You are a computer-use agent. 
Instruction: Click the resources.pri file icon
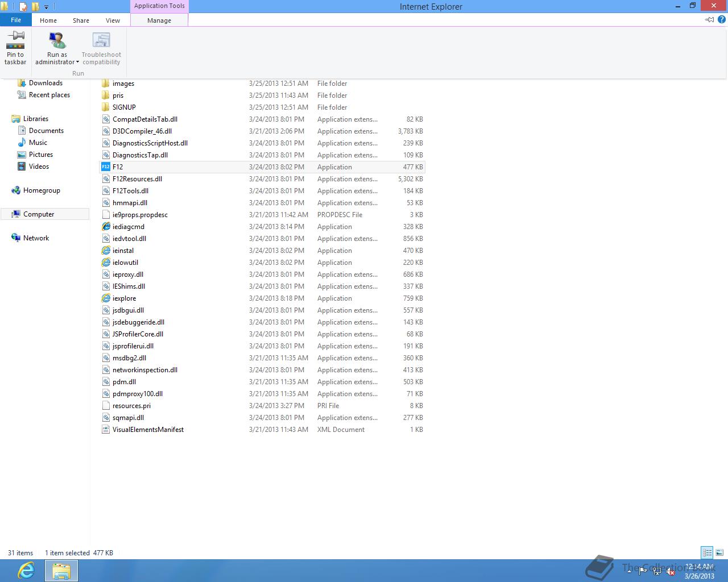tap(106, 406)
